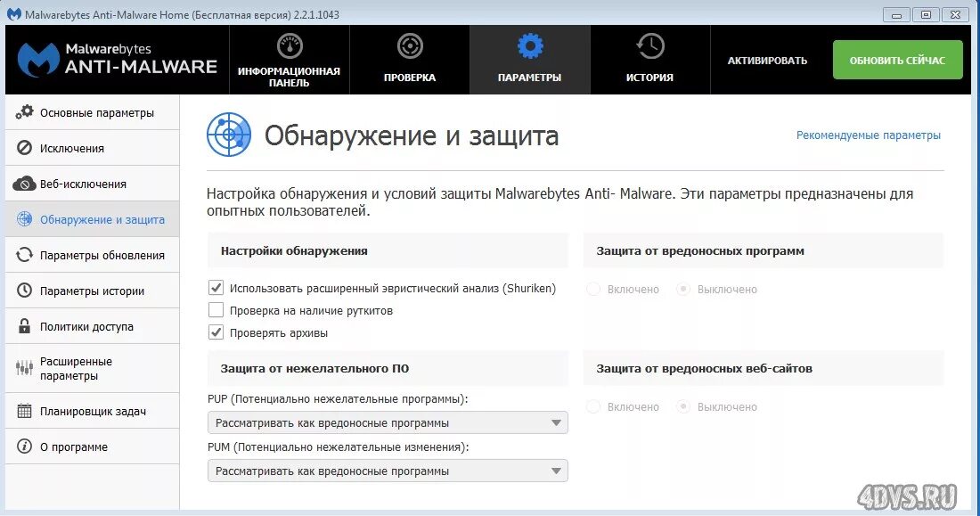Open Планировщик задач section
980x516 pixels.
(93, 411)
